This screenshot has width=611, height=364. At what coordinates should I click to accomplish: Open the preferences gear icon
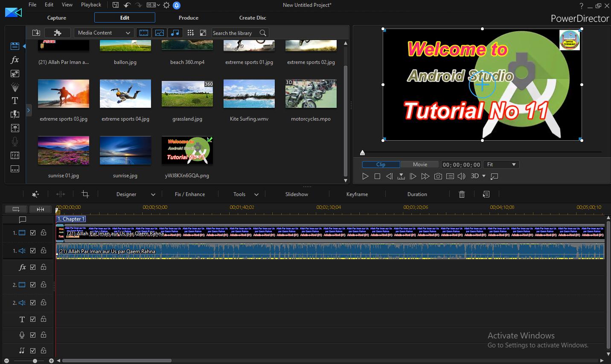coord(166,5)
